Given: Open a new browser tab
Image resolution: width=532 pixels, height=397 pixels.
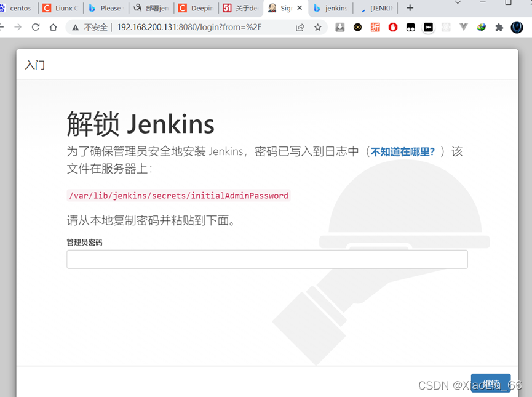Looking at the screenshot, I should coord(410,8).
